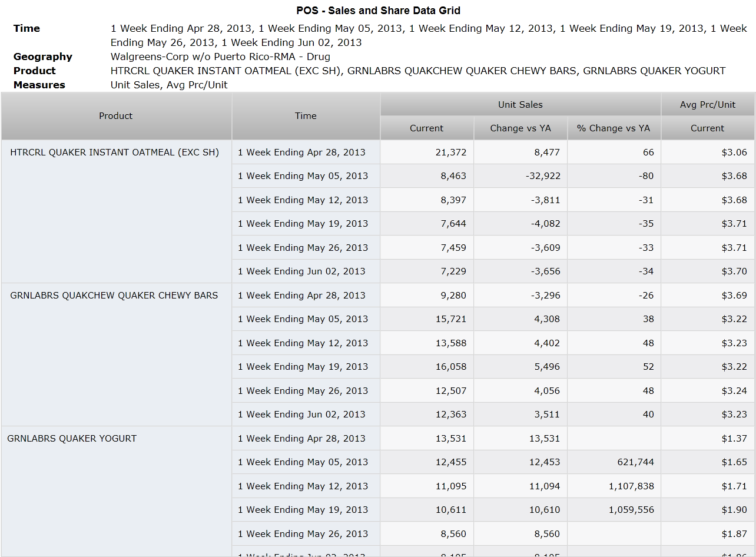Select the 9,280 Chewy Bars unit sales cell
756x557 pixels.
(x=427, y=295)
